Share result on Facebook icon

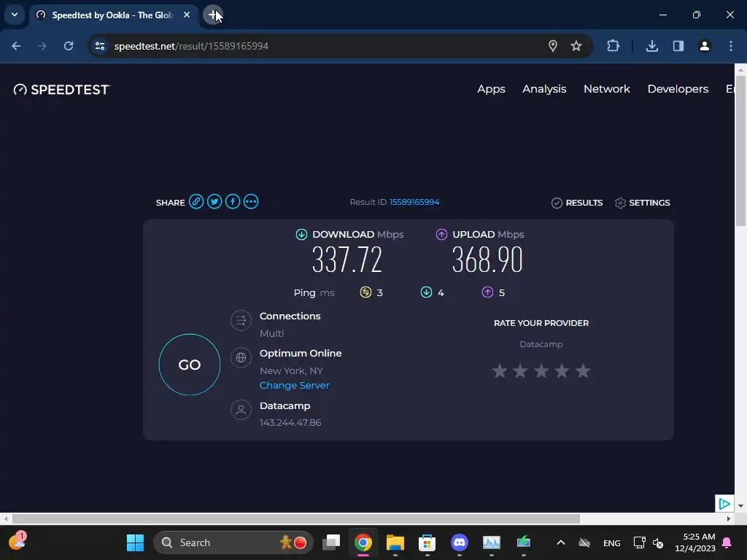(x=233, y=202)
